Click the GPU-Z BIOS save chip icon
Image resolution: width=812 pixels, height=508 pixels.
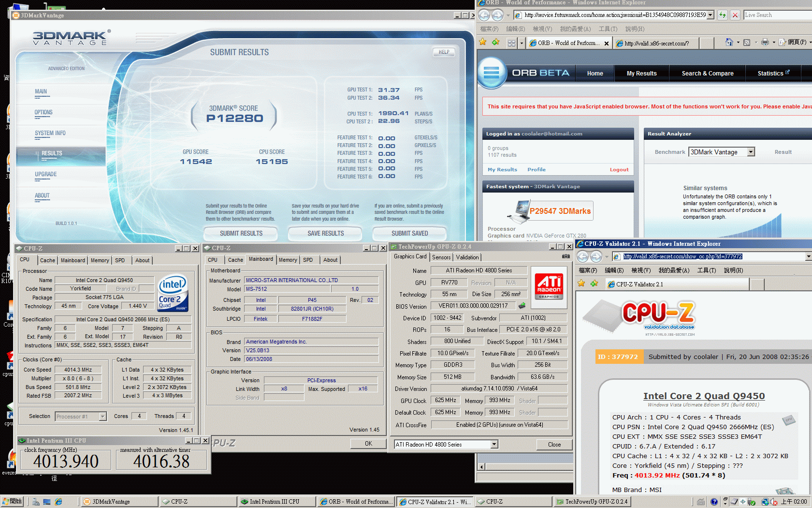pos(522,306)
